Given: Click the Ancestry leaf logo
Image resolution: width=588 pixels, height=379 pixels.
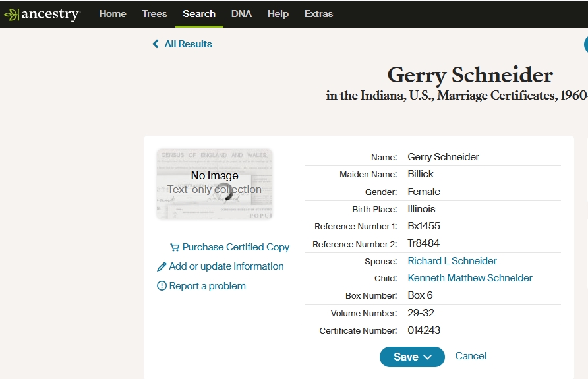Looking at the screenshot, I should (x=11, y=15).
